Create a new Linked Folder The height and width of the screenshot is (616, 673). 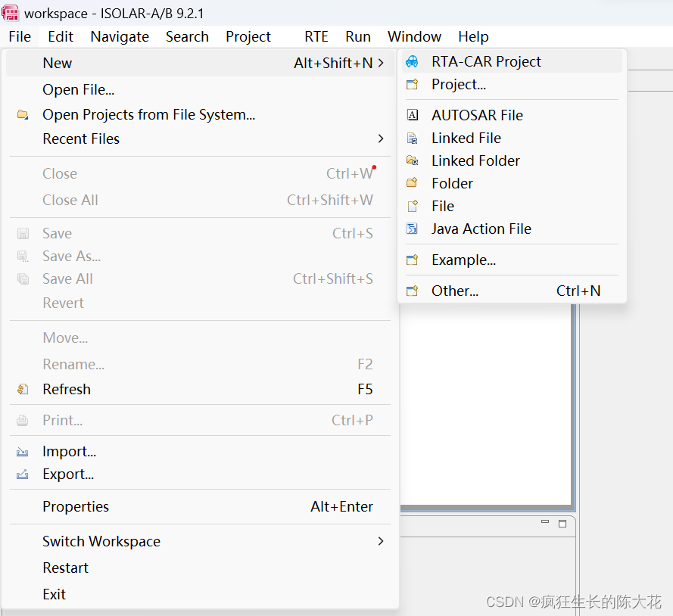tap(475, 160)
